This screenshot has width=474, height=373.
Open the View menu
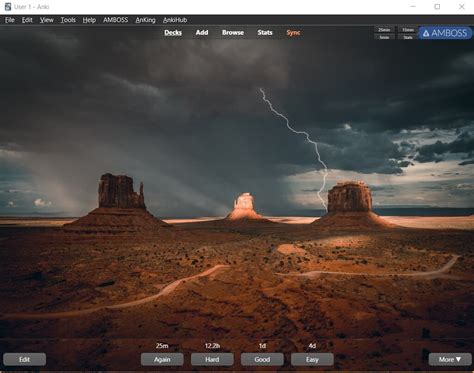47,20
